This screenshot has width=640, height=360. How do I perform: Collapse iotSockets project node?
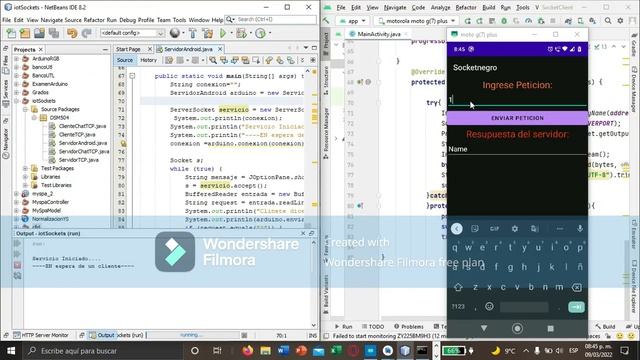pyautogui.click(x=17, y=101)
